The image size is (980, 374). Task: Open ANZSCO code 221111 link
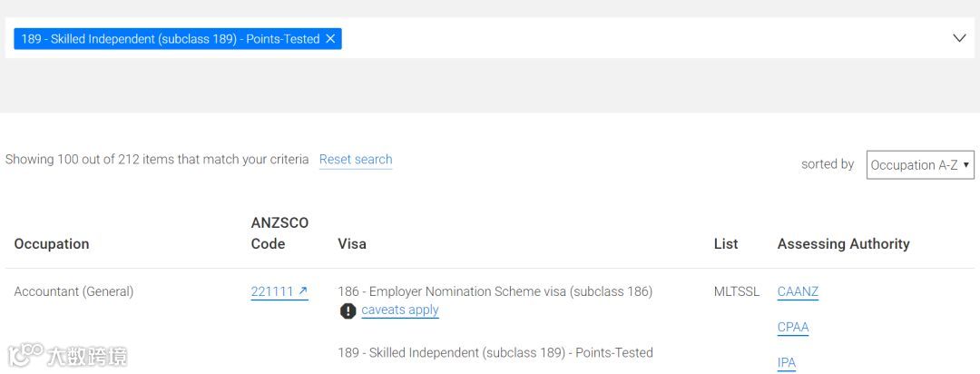(x=272, y=291)
